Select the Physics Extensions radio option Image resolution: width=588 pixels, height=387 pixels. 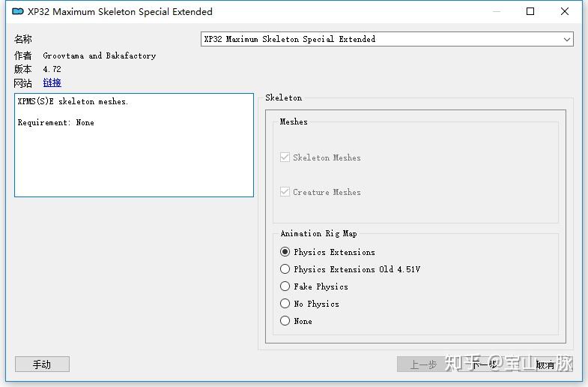point(285,252)
